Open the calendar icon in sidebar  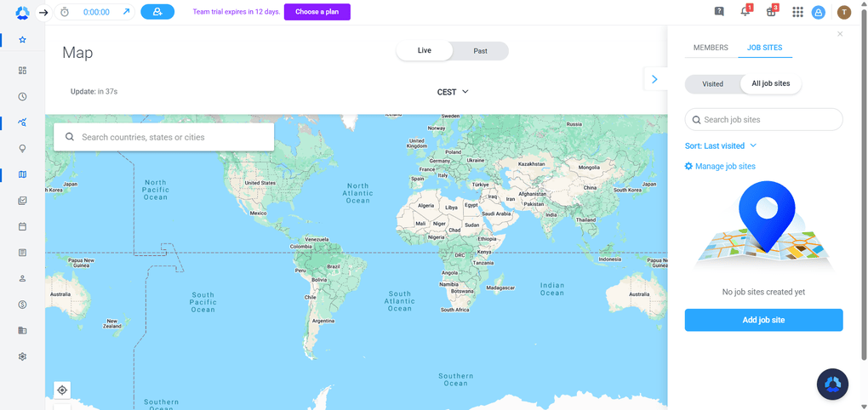click(x=23, y=226)
